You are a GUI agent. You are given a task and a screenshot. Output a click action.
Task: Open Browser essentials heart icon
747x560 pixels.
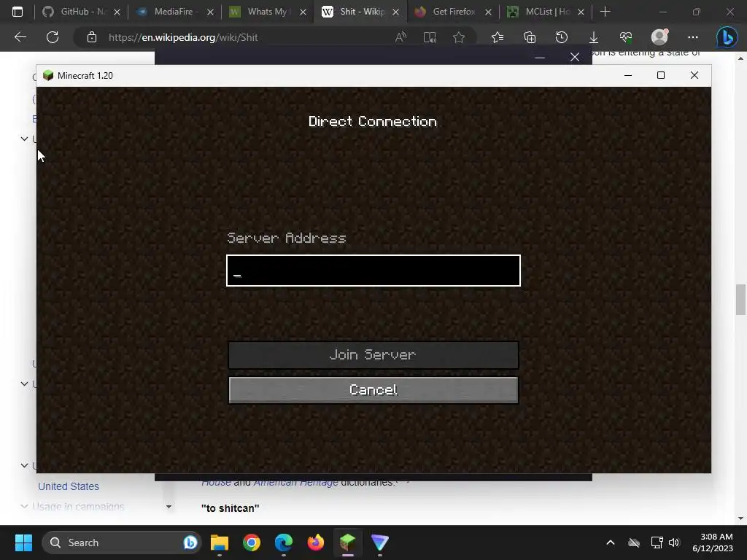[625, 37]
